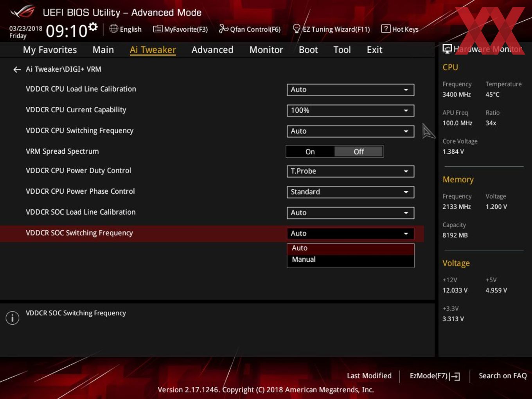Click the CPU temperature value 45°C

pyautogui.click(x=492, y=94)
